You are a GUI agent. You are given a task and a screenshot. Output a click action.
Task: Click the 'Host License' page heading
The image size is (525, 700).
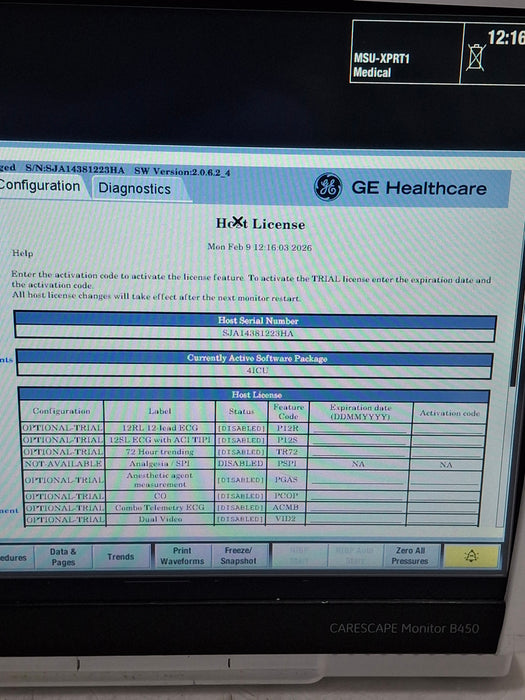tap(261, 223)
